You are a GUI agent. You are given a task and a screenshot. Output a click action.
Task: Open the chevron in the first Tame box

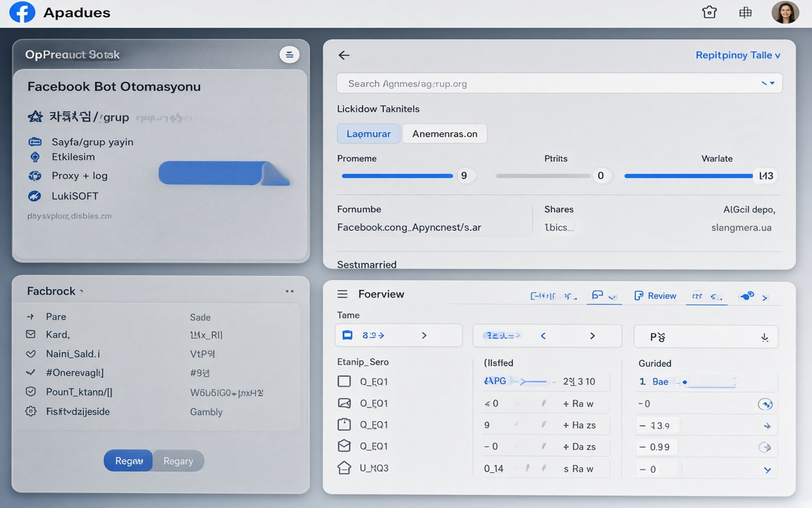pyautogui.click(x=424, y=335)
